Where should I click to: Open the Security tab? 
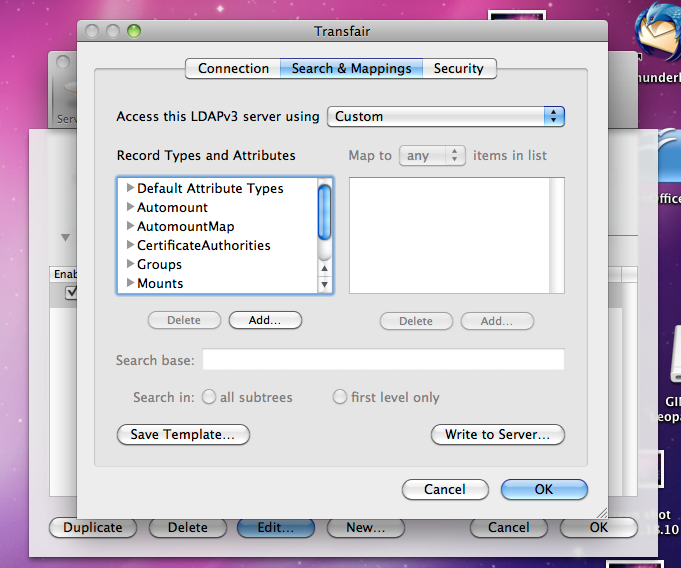pos(459,69)
